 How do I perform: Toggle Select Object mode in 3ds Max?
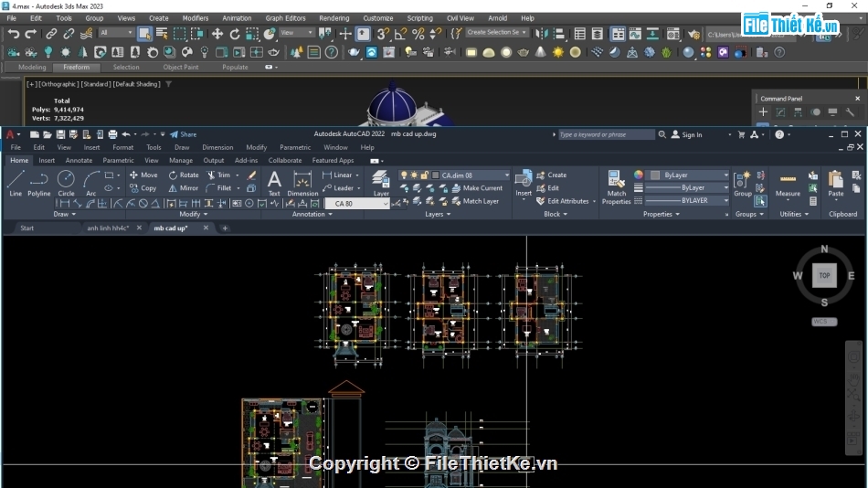[x=144, y=34]
